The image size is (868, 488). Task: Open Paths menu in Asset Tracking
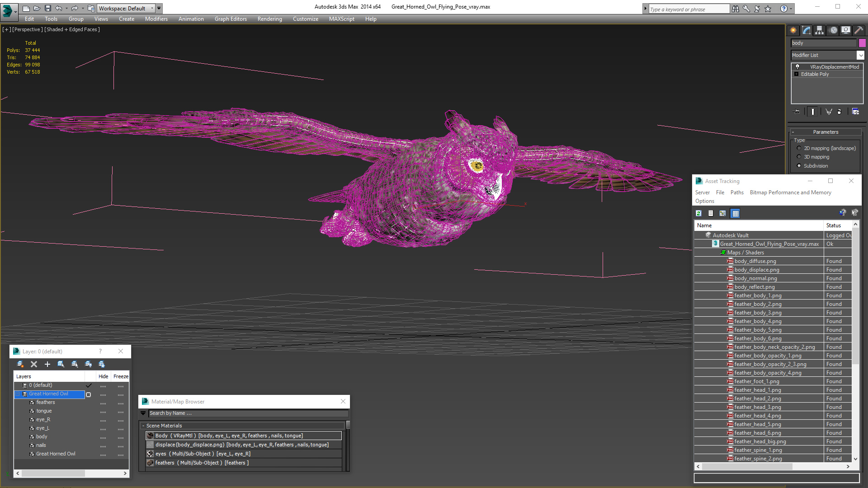[x=736, y=192]
